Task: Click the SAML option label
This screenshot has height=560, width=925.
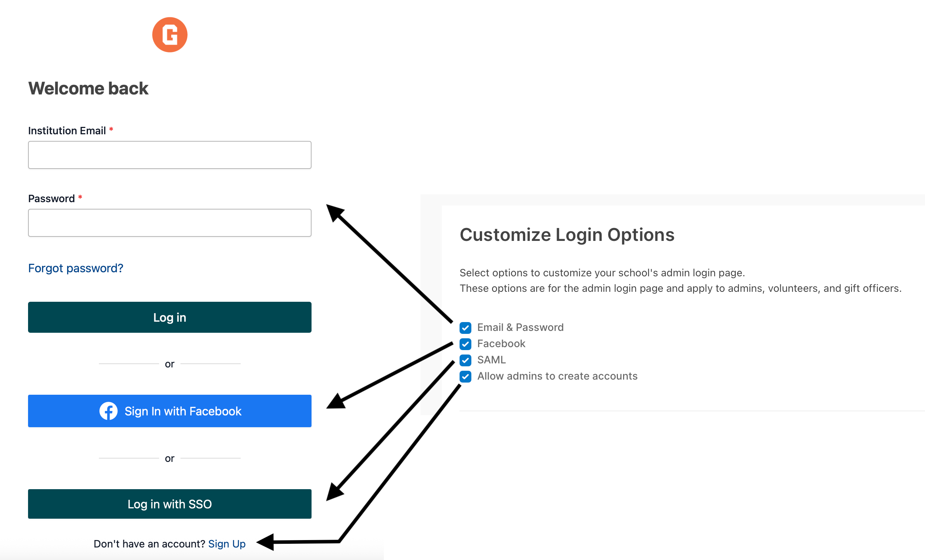Action: 491,360
